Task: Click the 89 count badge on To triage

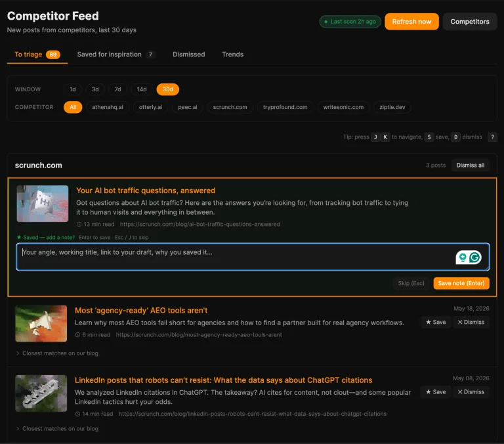Action: [x=53, y=55]
